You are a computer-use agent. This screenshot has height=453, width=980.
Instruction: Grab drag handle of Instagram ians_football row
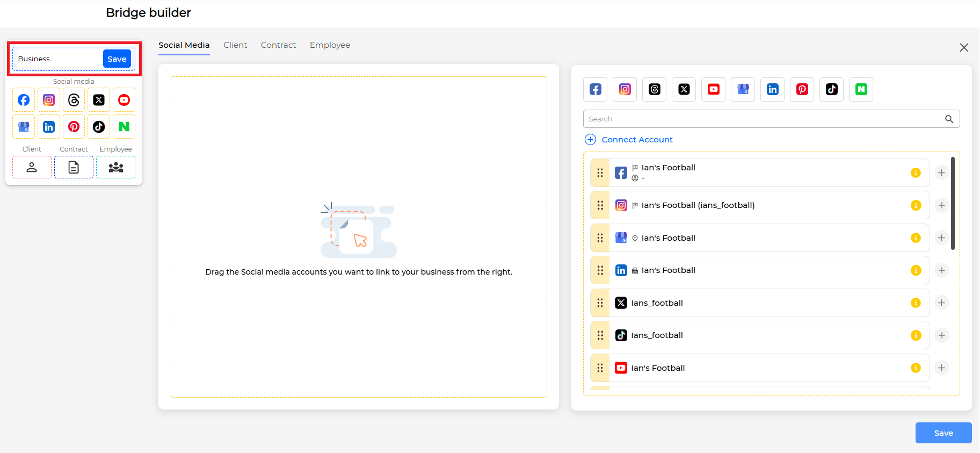(600, 205)
